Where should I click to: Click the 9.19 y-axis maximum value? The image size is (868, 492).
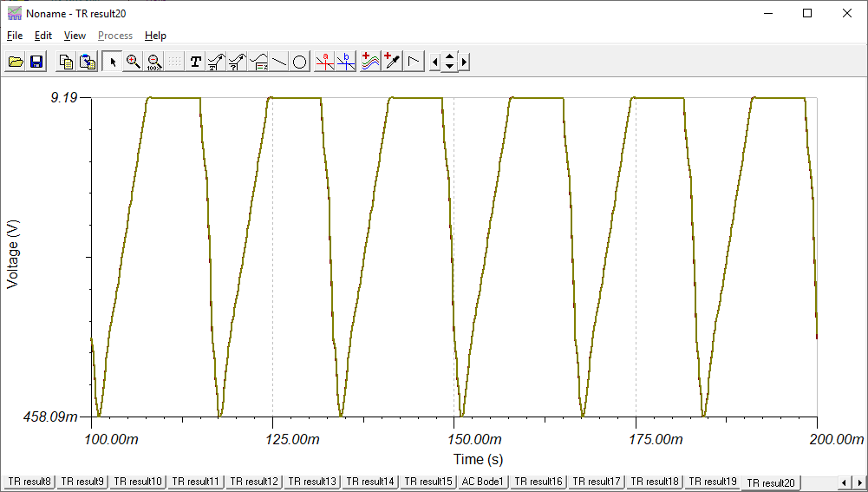tap(63, 98)
